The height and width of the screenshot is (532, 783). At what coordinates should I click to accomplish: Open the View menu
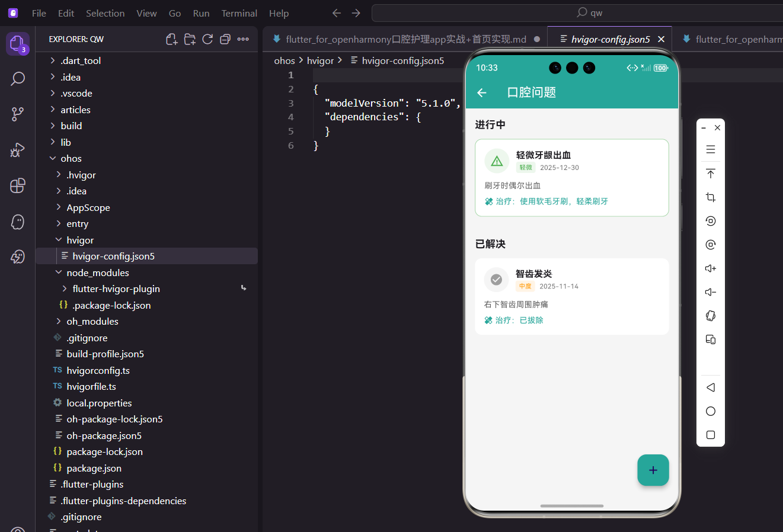tap(146, 13)
